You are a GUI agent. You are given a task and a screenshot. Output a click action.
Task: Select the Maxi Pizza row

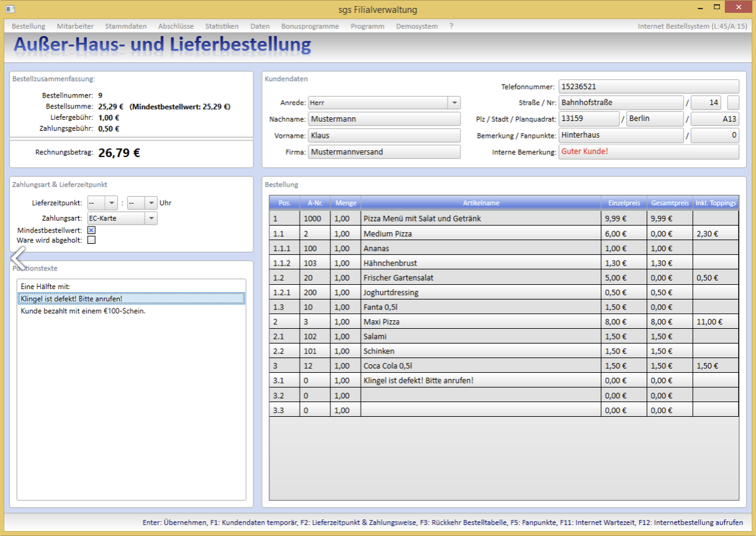[x=504, y=322]
